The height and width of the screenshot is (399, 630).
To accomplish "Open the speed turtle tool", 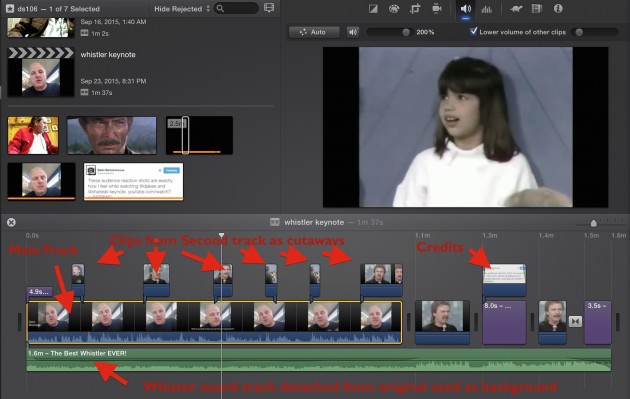I will (516, 8).
